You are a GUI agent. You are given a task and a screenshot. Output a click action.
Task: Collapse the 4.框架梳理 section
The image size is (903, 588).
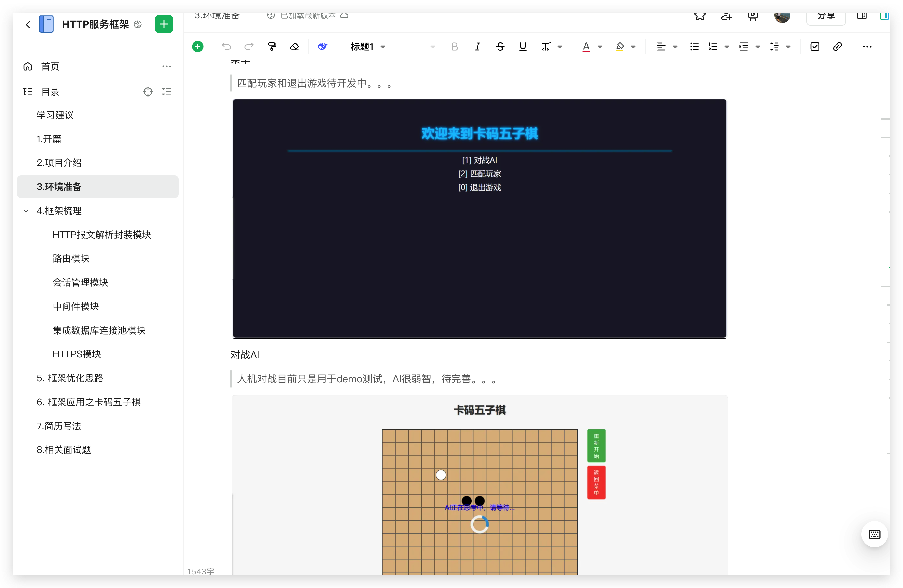[x=26, y=211]
